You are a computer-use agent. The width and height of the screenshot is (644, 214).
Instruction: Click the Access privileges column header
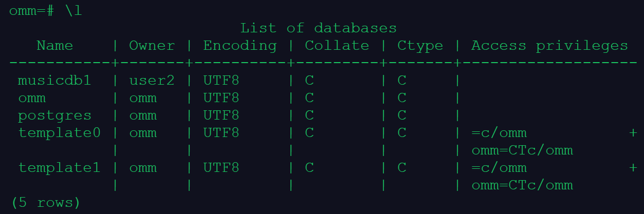549,46
